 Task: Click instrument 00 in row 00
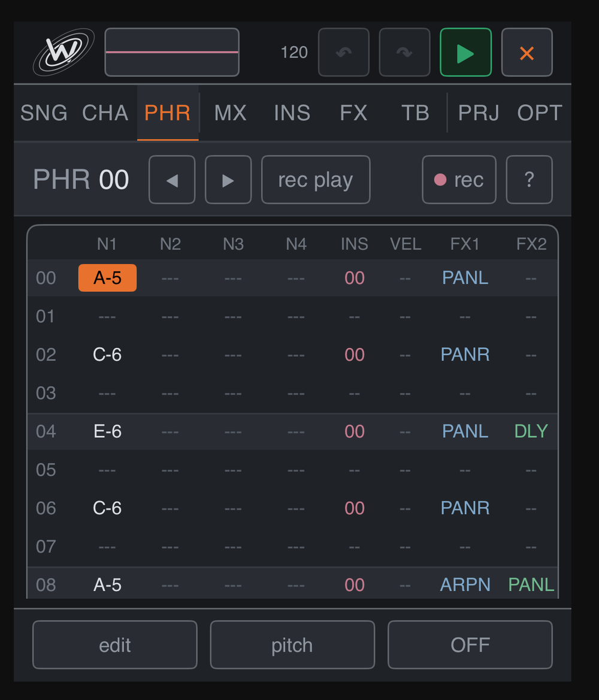(x=354, y=278)
